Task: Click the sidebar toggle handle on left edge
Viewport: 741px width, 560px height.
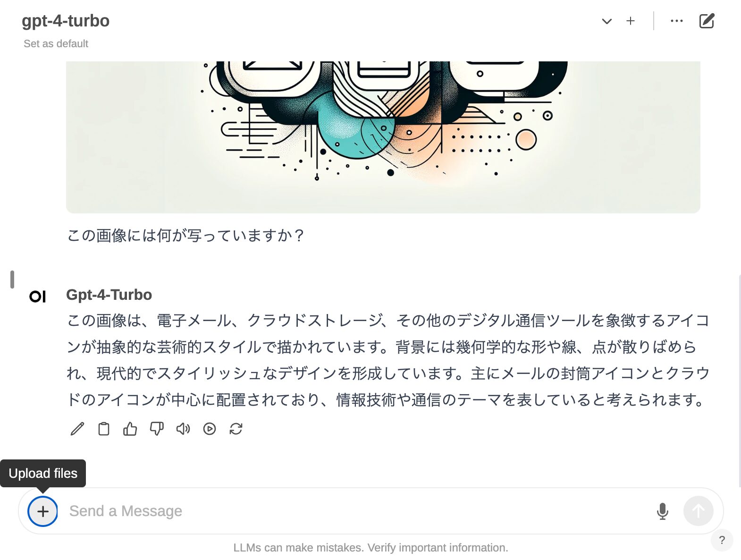Action: pyautogui.click(x=12, y=280)
